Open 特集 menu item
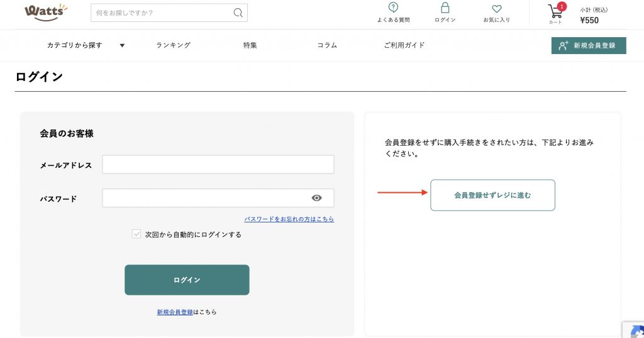 click(250, 45)
